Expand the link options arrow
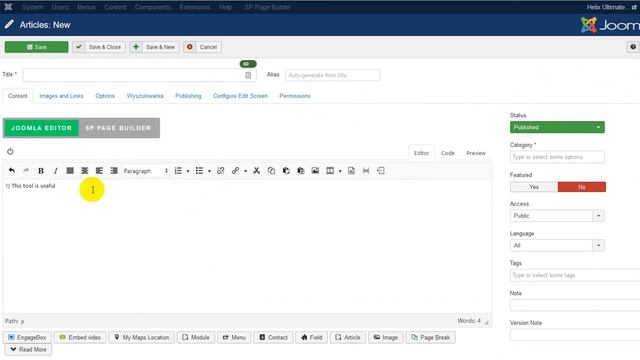 (245, 171)
